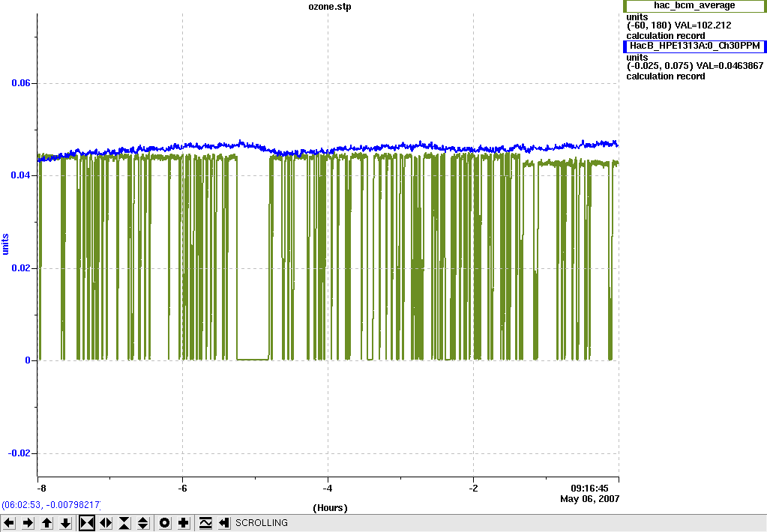Click the -8 hour x-axis label
Viewport: 767px width, 532px height.
(41, 489)
